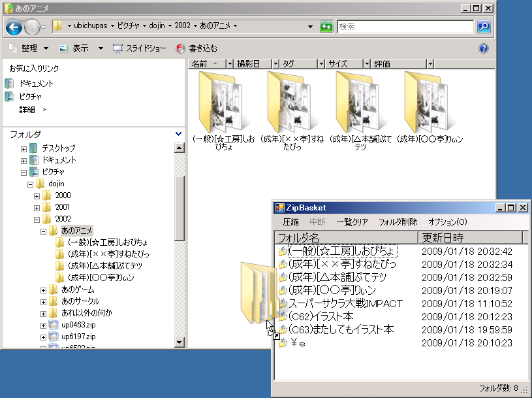Select ubichupas in the address breadcrumb
This screenshot has width=532, height=398.
(90, 25)
